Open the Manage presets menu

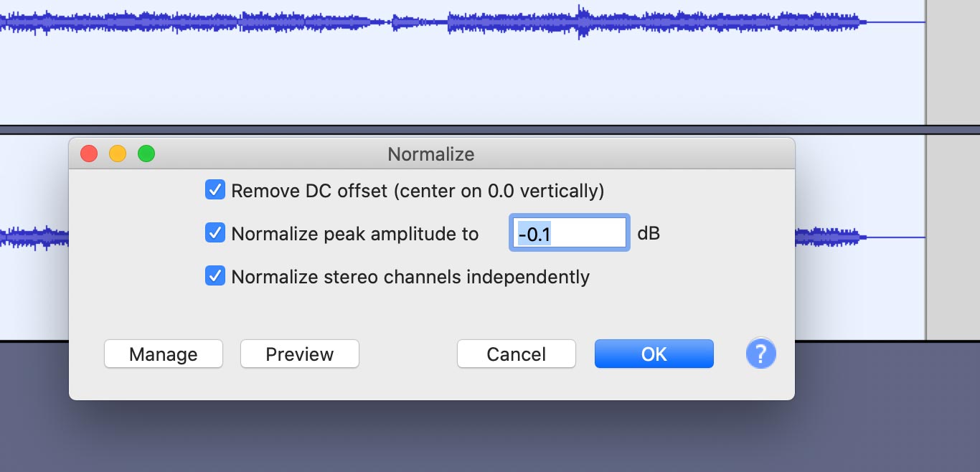point(164,354)
